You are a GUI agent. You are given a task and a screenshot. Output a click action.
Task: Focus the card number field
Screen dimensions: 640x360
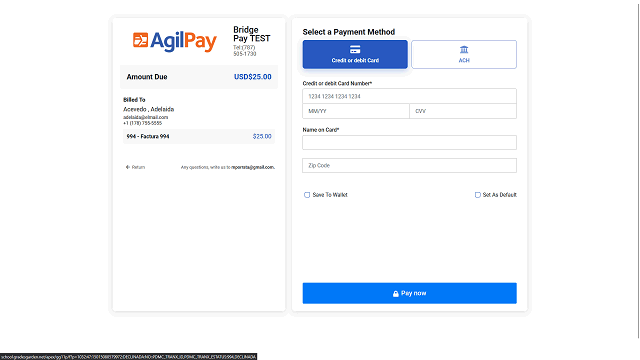(409, 96)
